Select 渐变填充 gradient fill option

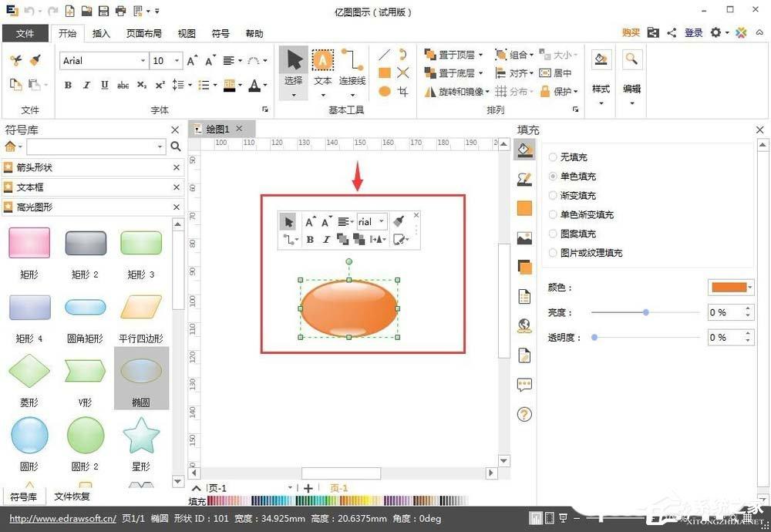[x=572, y=195]
